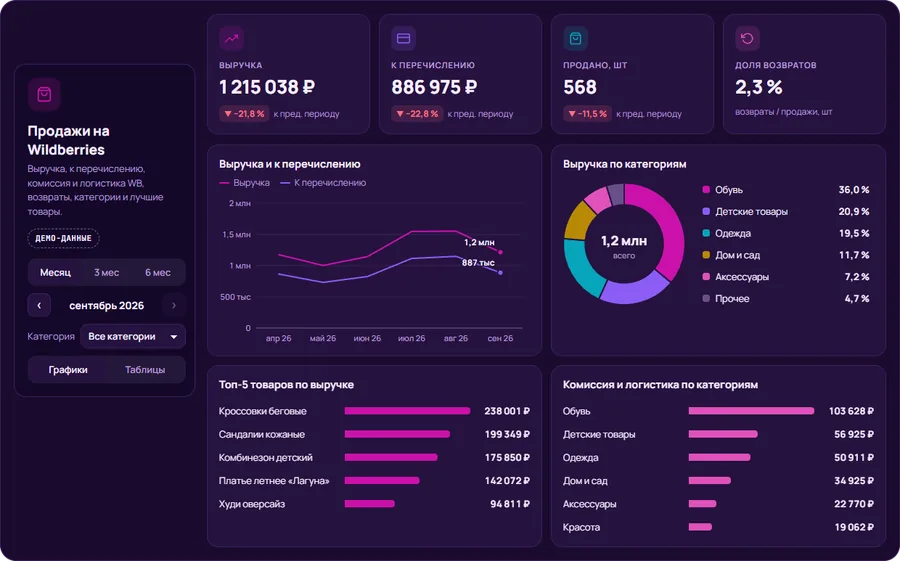Click the Обувь legend color swatch

(x=706, y=189)
